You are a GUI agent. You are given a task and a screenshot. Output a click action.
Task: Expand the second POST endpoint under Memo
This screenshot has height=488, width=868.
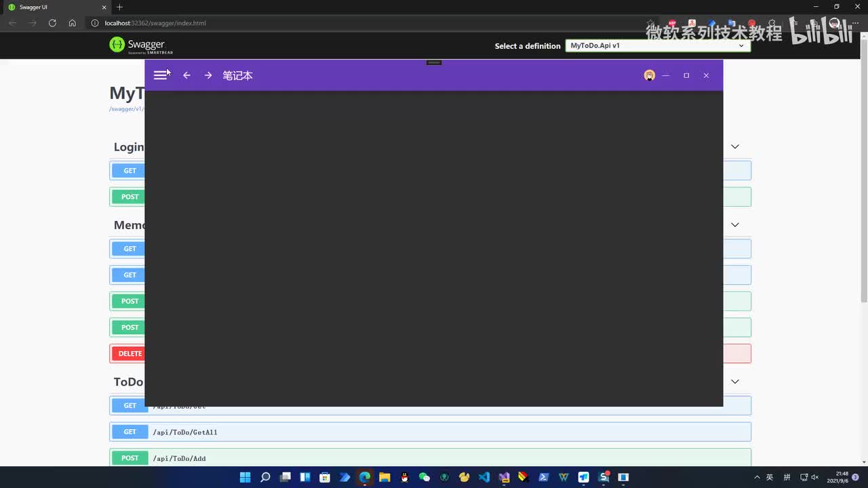point(130,327)
